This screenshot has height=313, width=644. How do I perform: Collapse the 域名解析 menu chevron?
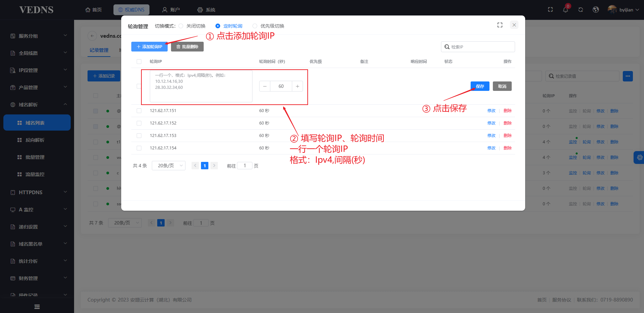65,104
